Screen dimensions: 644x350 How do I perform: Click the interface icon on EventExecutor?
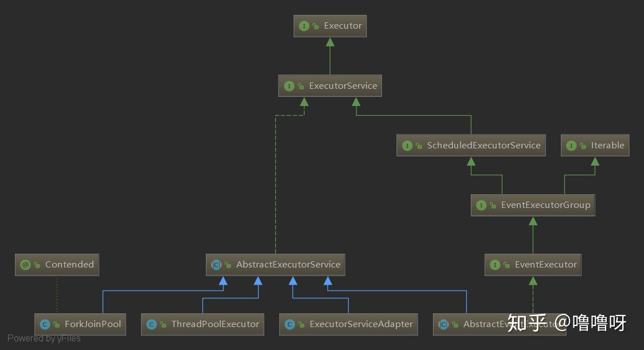pyautogui.click(x=495, y=265)
